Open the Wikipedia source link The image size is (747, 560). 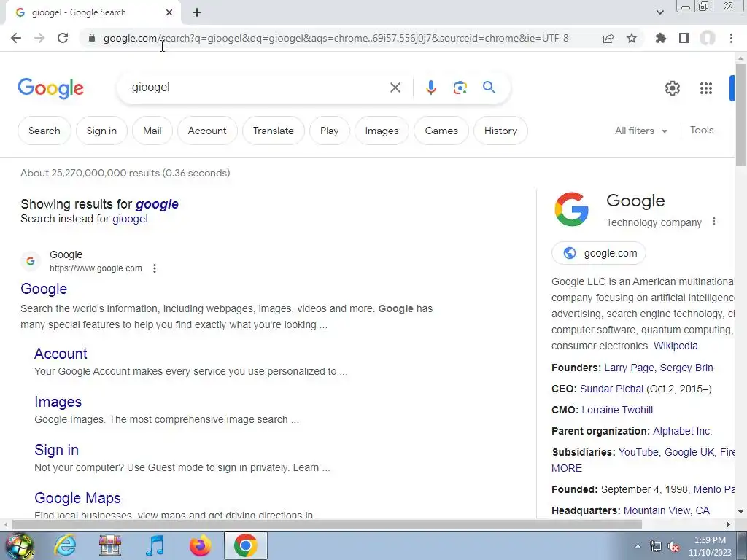pos(675,346)
